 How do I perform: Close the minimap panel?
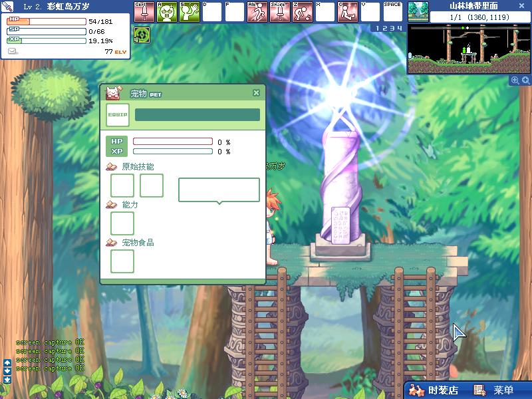tap(522, 6)
